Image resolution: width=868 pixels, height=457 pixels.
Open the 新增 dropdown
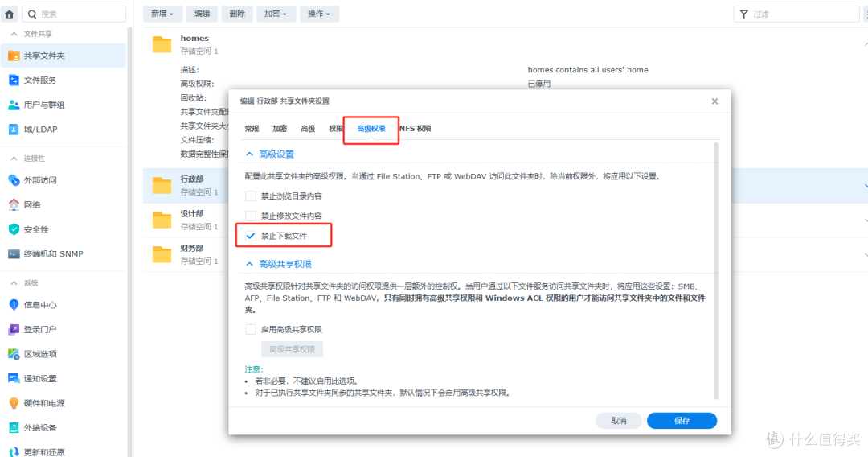coord(162,14)
